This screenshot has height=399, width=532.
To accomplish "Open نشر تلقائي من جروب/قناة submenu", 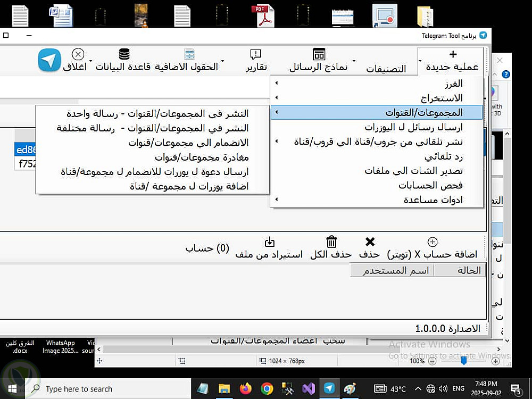I will (x=377, y=142).
